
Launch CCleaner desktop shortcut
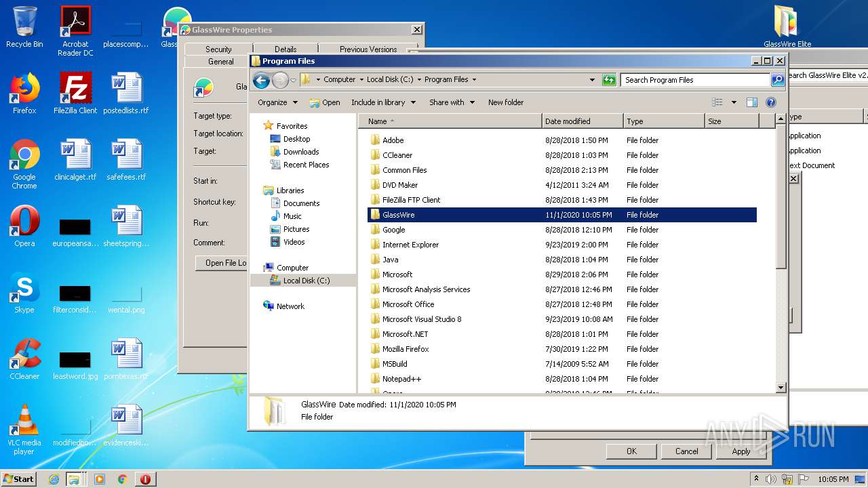click(x=24, y=359)
